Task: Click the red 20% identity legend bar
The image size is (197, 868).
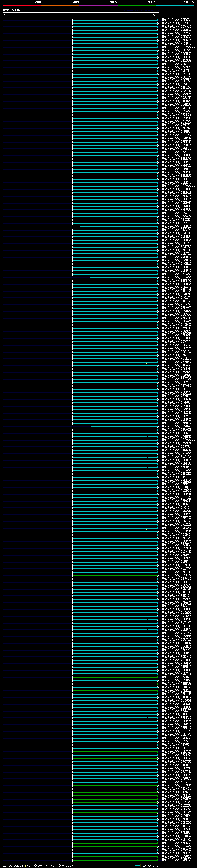Action: pos(22,6)
